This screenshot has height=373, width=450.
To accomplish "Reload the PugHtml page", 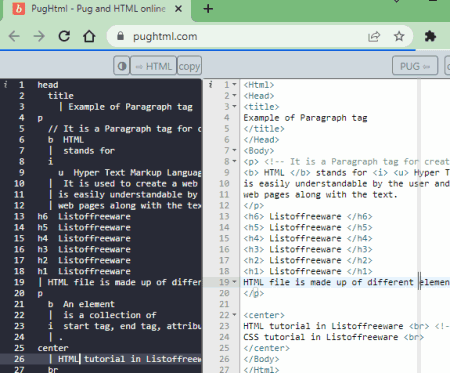I will point(64,36).
